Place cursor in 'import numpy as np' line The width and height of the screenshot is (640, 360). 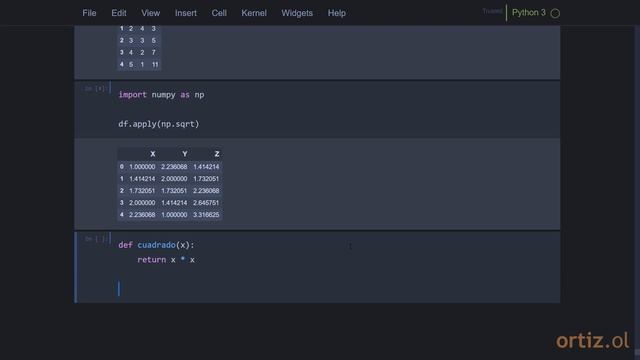(161, 95)
